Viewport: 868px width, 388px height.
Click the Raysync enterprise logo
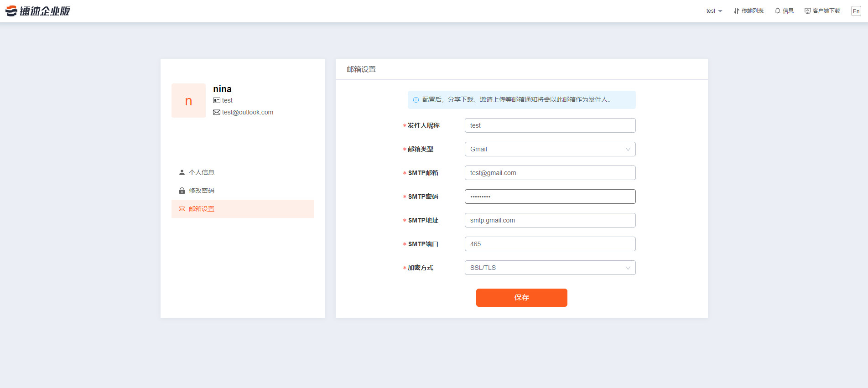coord(38,11)
